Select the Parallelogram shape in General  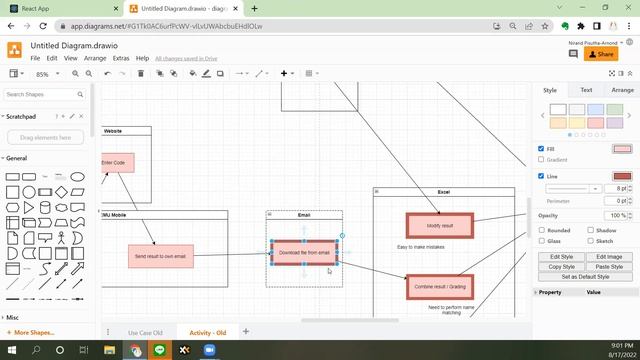click(x=77, y=192)
